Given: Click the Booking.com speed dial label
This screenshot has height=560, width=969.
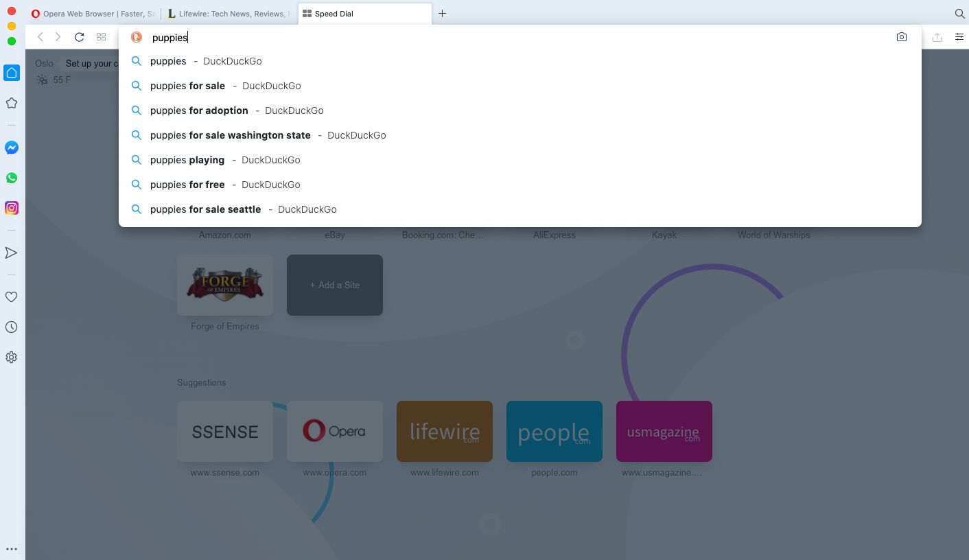Looking at the screenshot, I should (x=443, y=235).
